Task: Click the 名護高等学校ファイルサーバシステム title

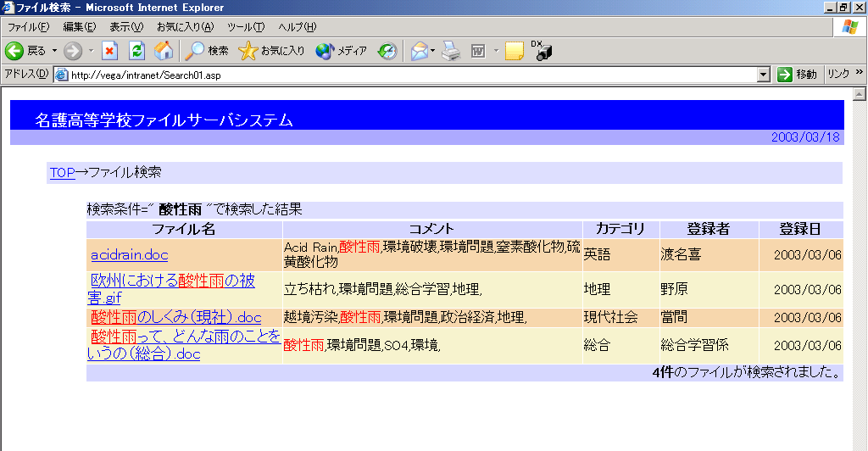Action: [x=164, y=120]
